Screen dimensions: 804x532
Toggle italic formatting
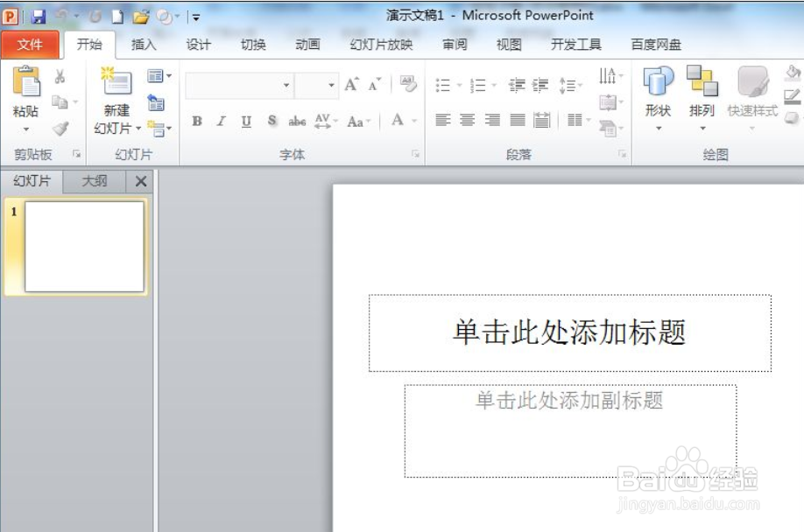(x=221, y=122)
